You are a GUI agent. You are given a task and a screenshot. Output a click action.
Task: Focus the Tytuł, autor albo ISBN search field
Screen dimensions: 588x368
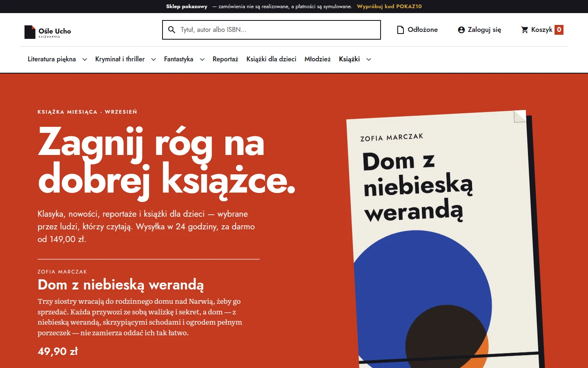point(272,30)
